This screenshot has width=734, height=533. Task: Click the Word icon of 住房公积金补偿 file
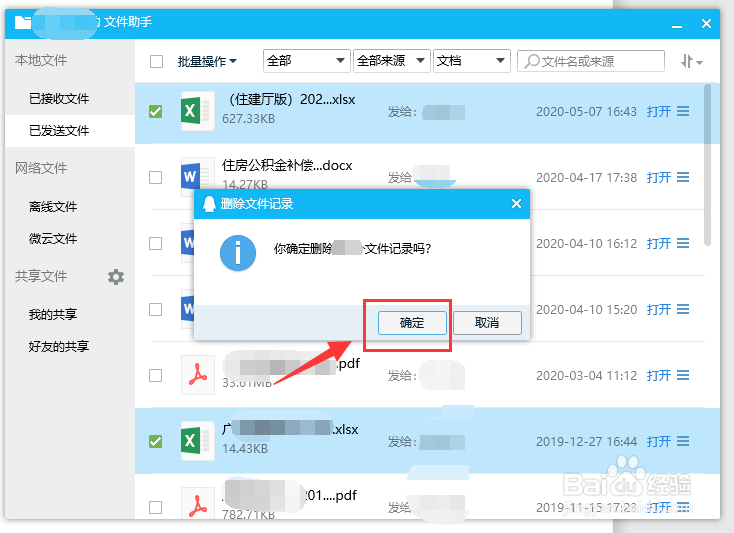point(197,176)
